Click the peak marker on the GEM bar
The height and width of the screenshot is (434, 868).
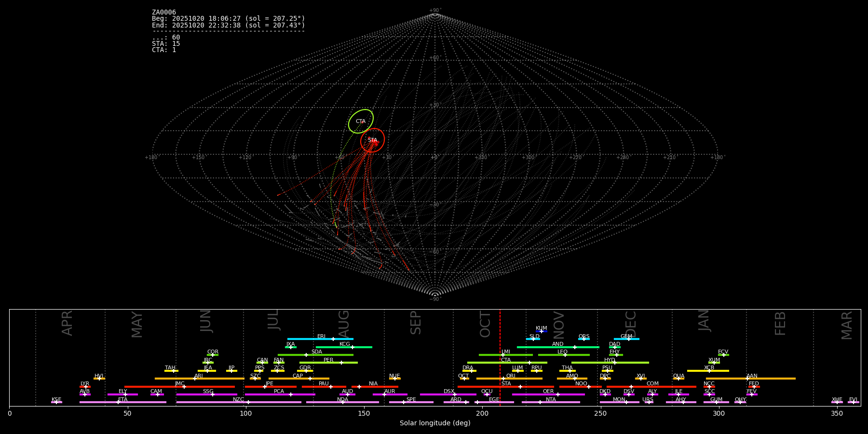[628, 339]
